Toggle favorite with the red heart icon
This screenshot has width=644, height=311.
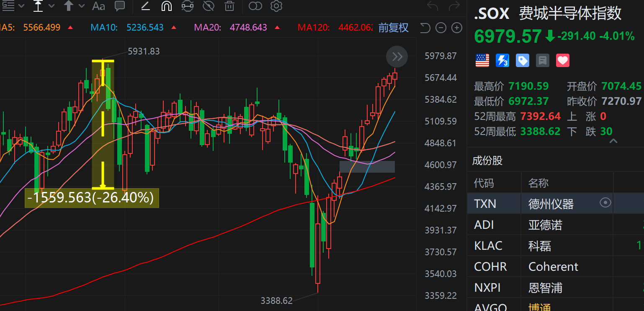coord(562,61)
